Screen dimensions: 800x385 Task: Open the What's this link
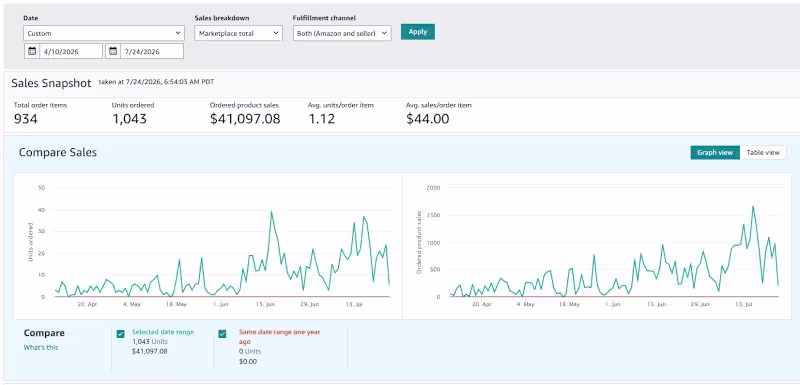pyautogui.click(x=41, y=347)
